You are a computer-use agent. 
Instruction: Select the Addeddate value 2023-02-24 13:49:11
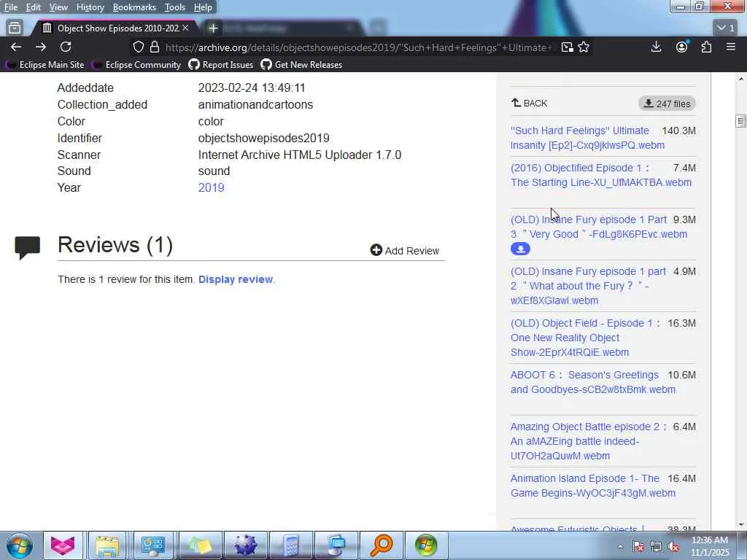252,87
